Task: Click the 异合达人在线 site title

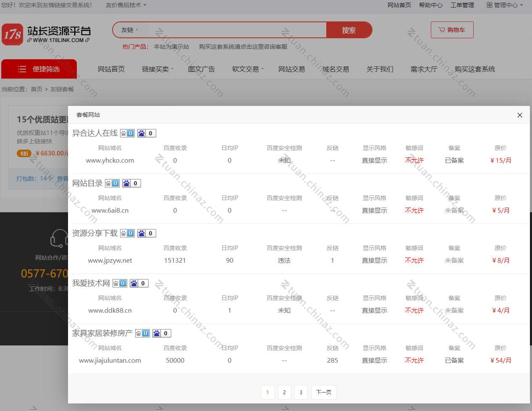Action: [x=95, y=133]
